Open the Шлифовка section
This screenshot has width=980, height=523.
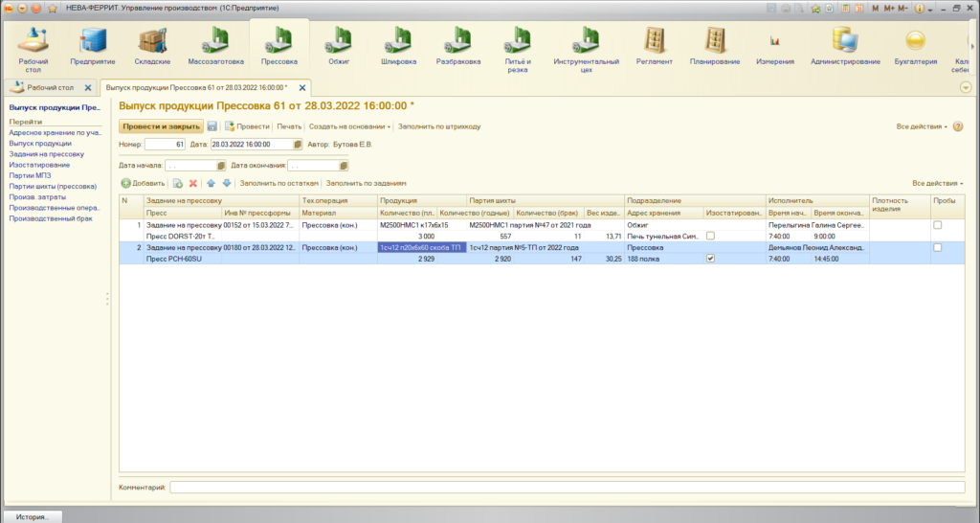pyautogui.click(x=398, y=47)
